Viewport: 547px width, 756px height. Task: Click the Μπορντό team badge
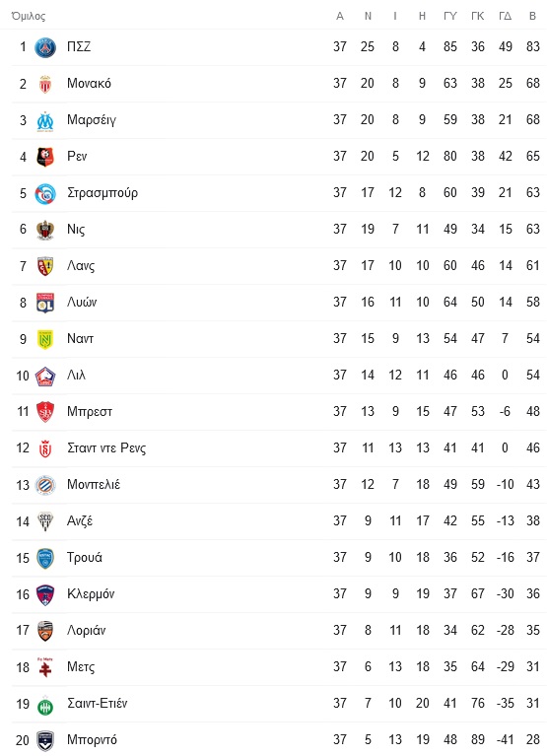pos(45,740)
